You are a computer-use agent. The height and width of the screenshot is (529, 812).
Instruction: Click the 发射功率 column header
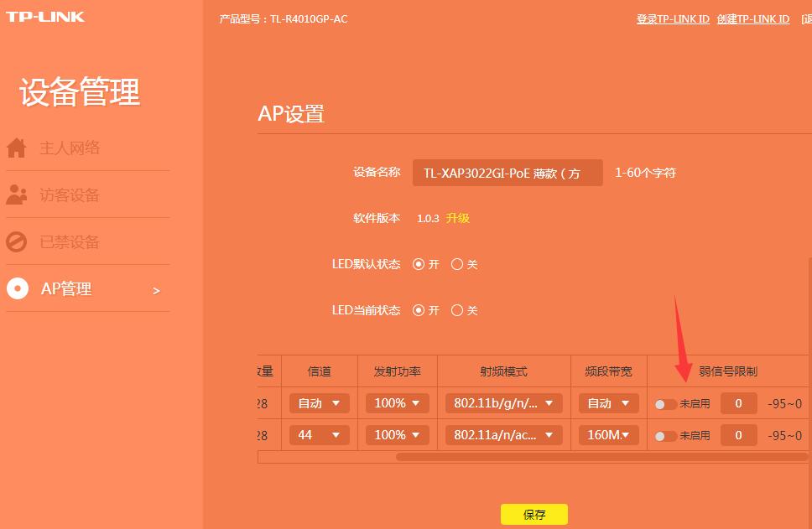398,371
